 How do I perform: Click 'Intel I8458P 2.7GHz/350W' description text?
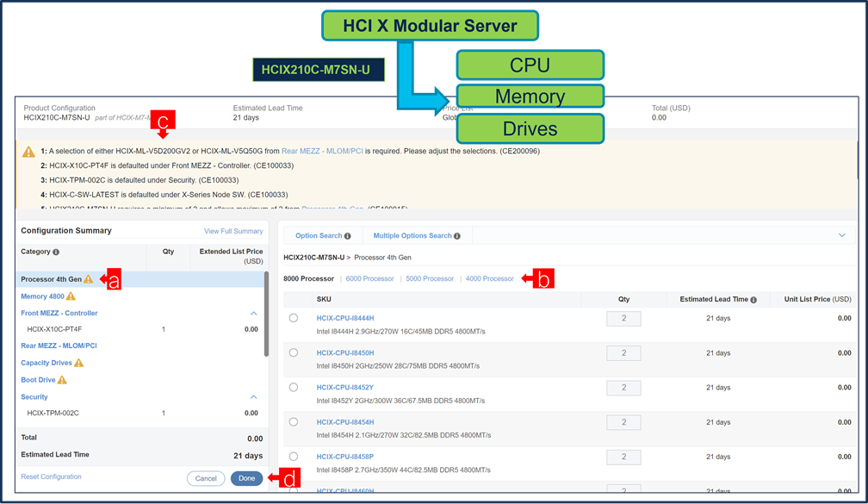[x=404, y=470]
